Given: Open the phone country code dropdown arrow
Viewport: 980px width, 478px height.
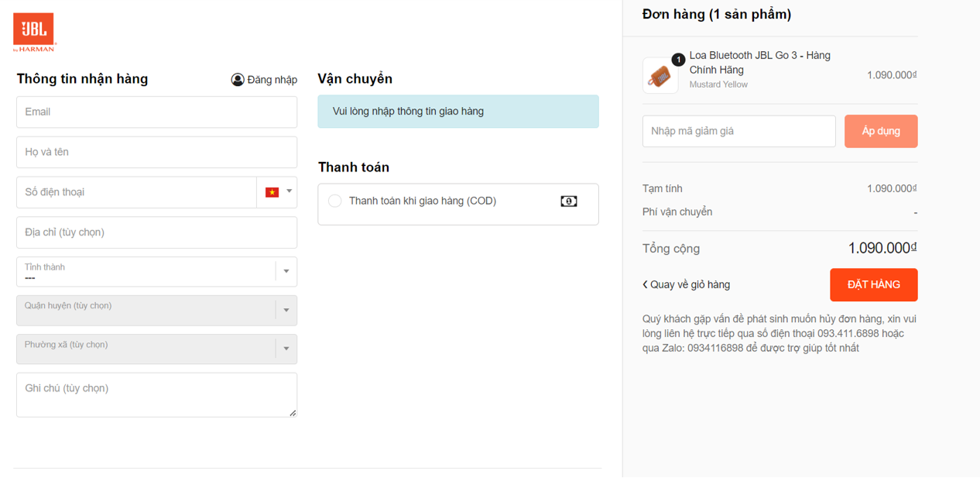Looking at the screenshot, I should tap(290, 191).
